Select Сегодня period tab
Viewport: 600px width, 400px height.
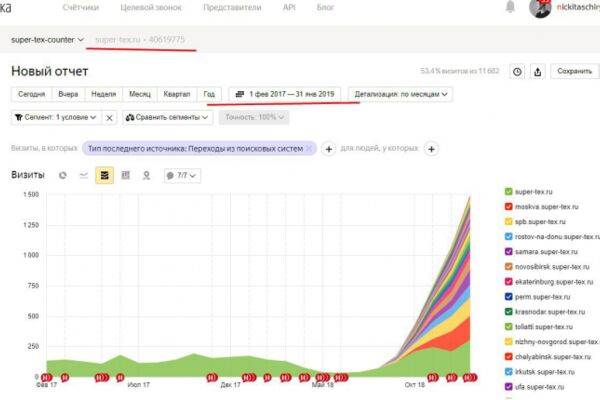coord(31,94)
